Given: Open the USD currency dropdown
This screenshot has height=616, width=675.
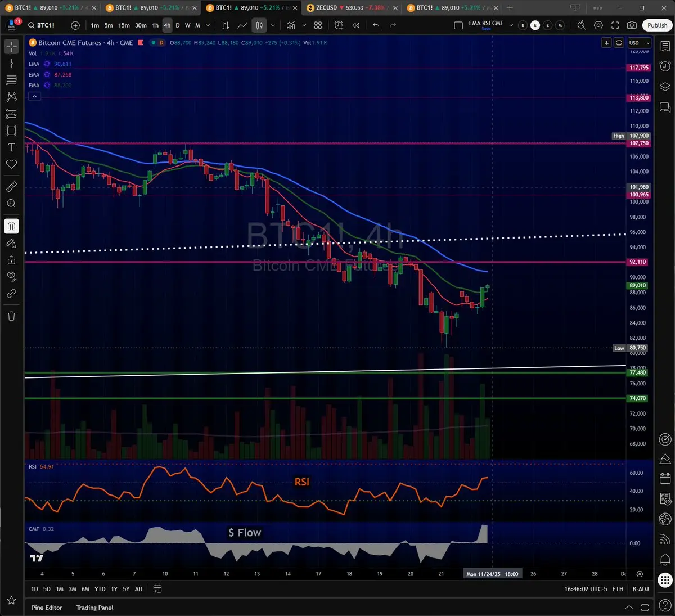Looking at the screenshot, I should [639, 43].
